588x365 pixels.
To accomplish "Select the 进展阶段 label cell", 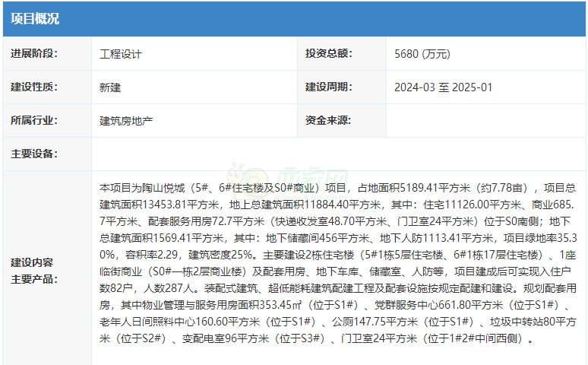I will (47, 54).
